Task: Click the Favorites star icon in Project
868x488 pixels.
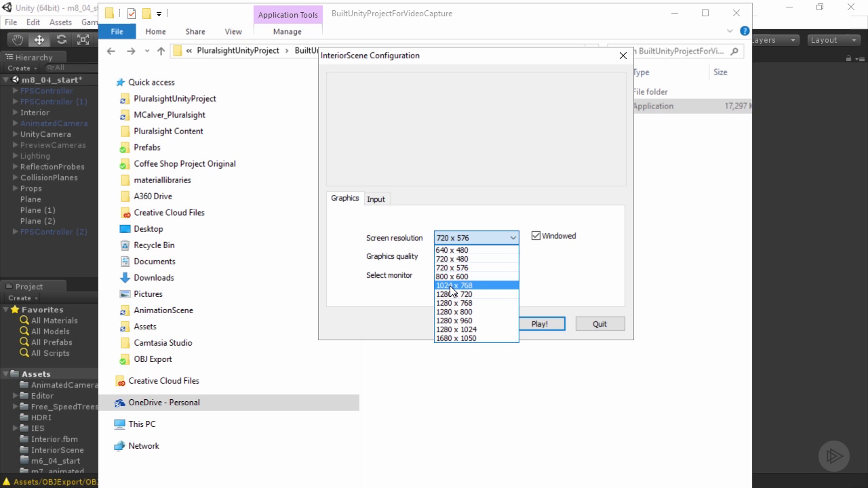Action: pos(15,310)
